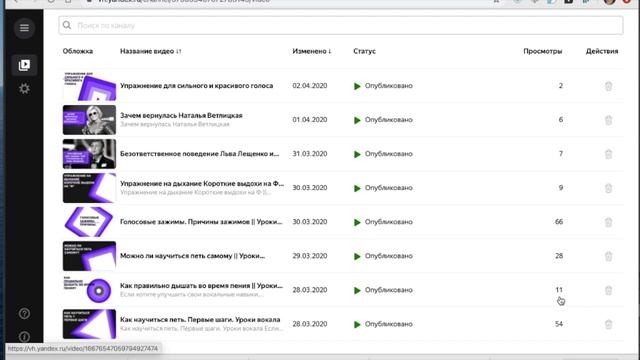Open video title 'Упражнение для сильного и красивого голоса'
The height and width of the screenshot is (360, 640).
[196, 86]
